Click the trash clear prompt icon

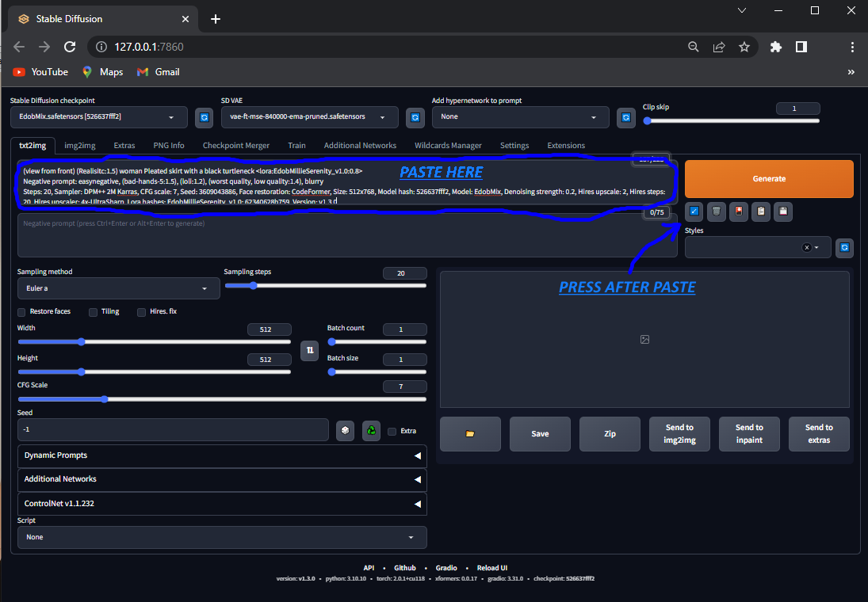click(x=717, y=211)
